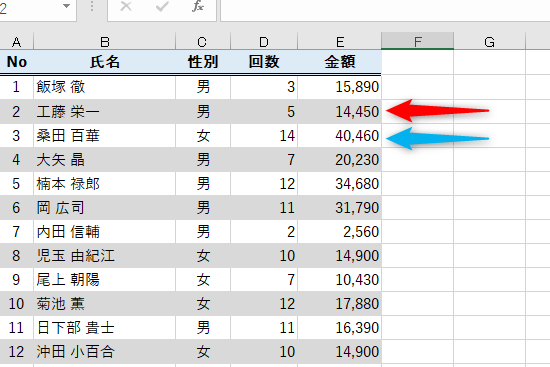Click No cell '10' for 菊池 薫
550x367 pixels.
click(16, 304)
